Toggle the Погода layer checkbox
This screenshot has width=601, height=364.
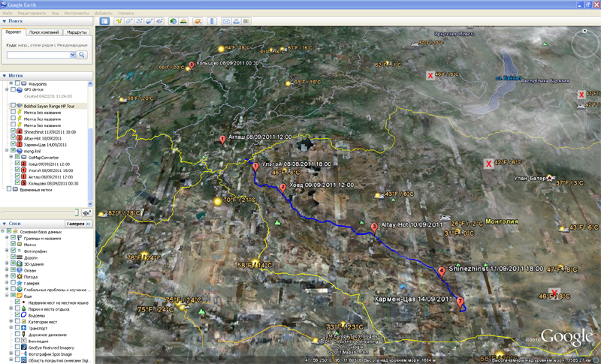[14, 276]
